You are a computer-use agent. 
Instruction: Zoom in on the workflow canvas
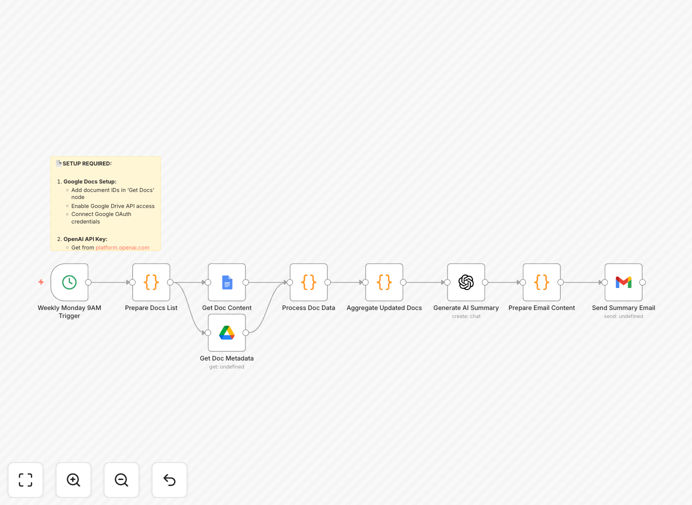(x=73, y=480)
